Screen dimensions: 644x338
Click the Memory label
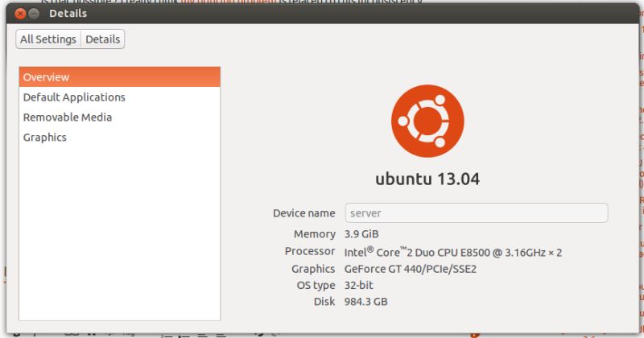point(315,234)
